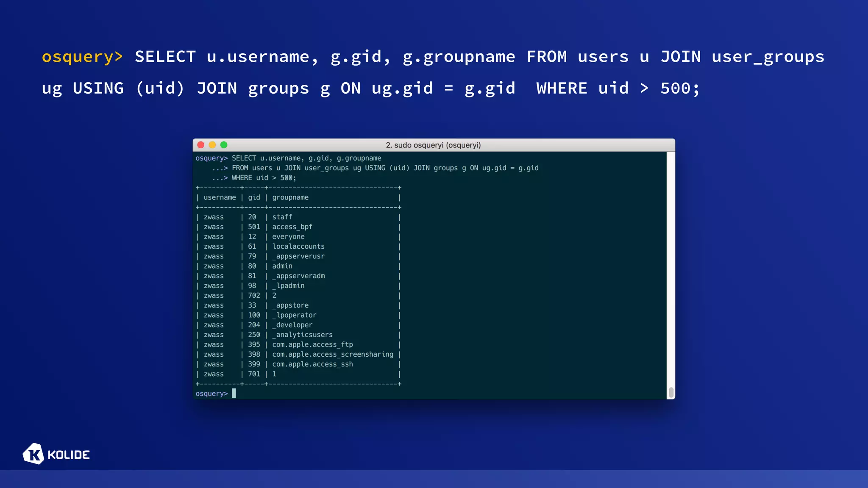Click gid value 20
This screenshot has width=868, height=488.
(x=252, y=217)
